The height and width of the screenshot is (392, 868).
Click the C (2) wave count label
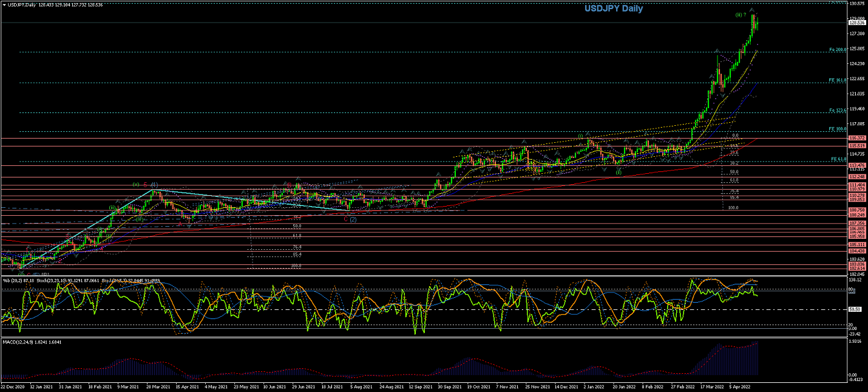[350, 219]
